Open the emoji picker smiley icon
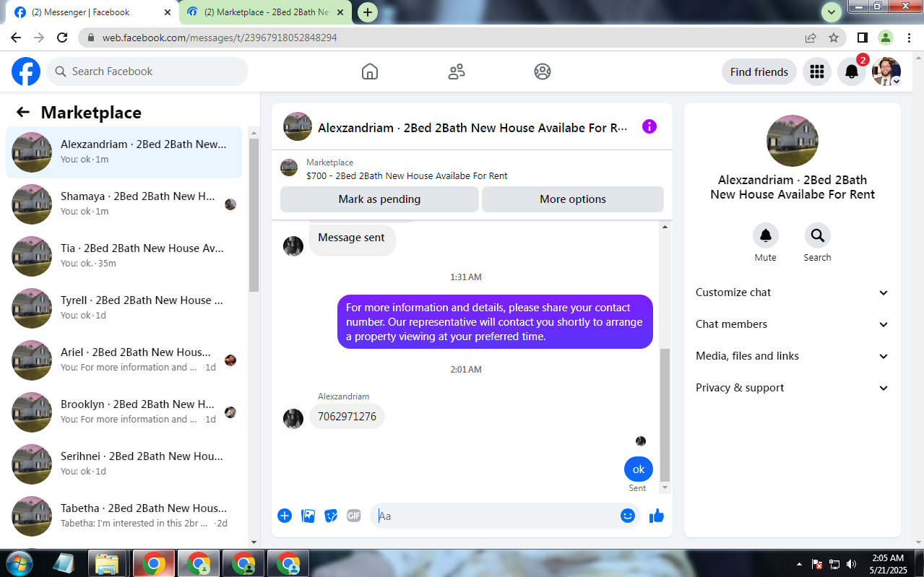This screenshot has width=924, height=577. [x=628, y=516]
